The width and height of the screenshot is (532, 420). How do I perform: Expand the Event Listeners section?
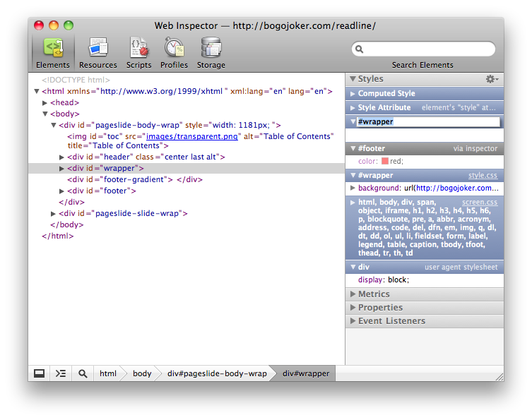point(353,320)
